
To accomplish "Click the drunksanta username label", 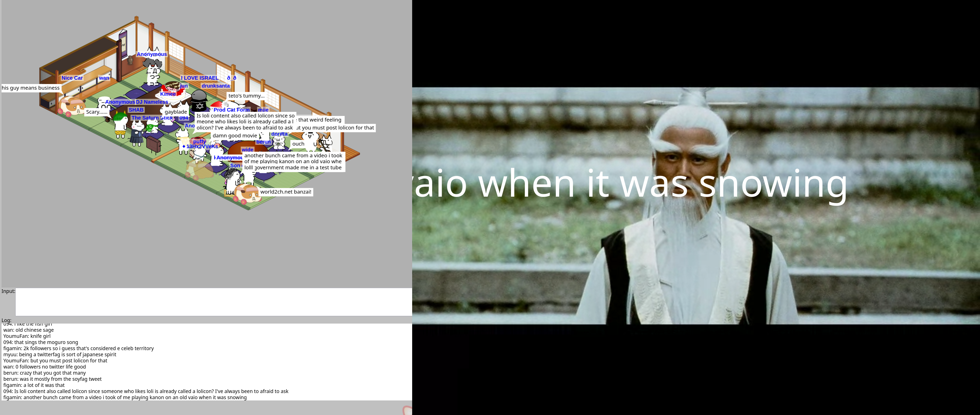I will point(215,86).
